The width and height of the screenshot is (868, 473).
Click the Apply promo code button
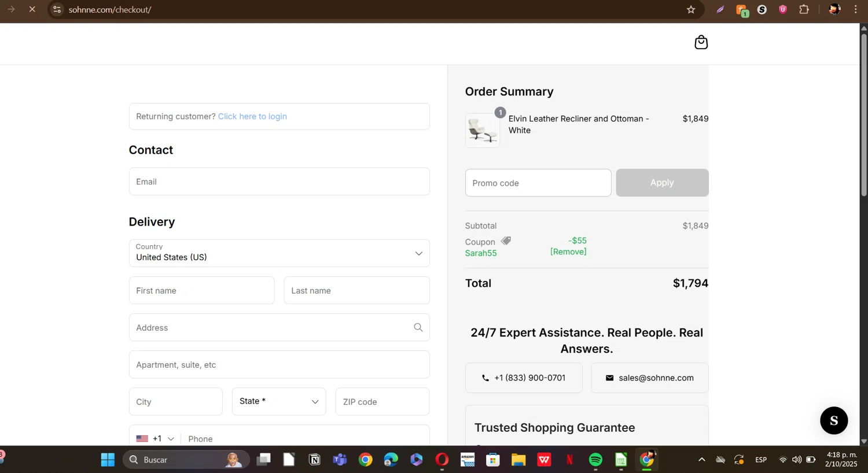[662, 183]
